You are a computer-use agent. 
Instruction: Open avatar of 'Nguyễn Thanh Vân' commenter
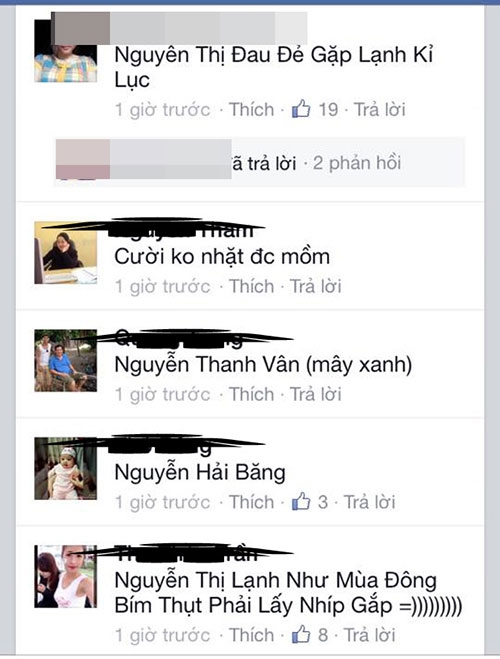coord(66,361)
